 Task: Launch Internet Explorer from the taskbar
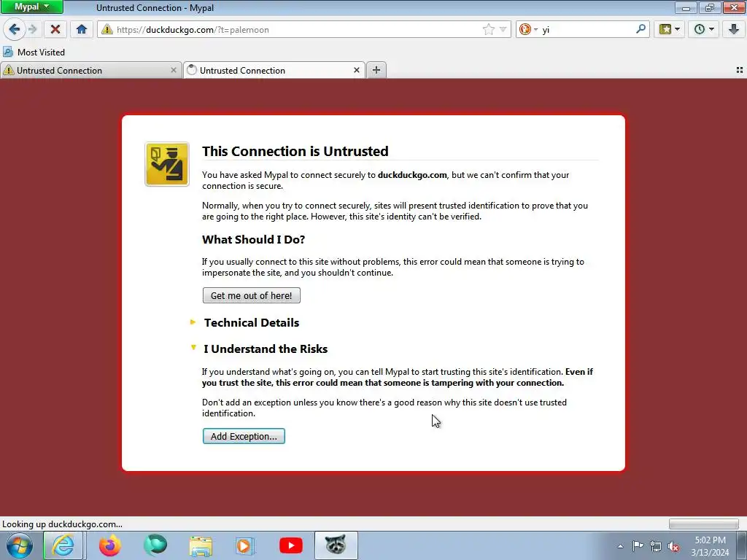[x=63, y=545]
